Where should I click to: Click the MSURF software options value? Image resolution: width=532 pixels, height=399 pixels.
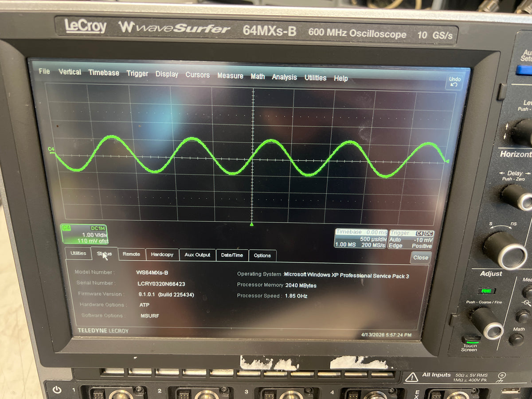[150, 316]
